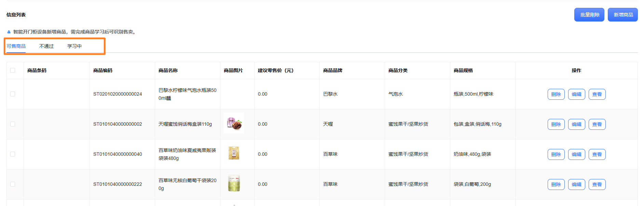Click the product name 天喔蜜饯俏话梅盒装110g
This screenshot has height=206, width=644.
click(185, 124)
